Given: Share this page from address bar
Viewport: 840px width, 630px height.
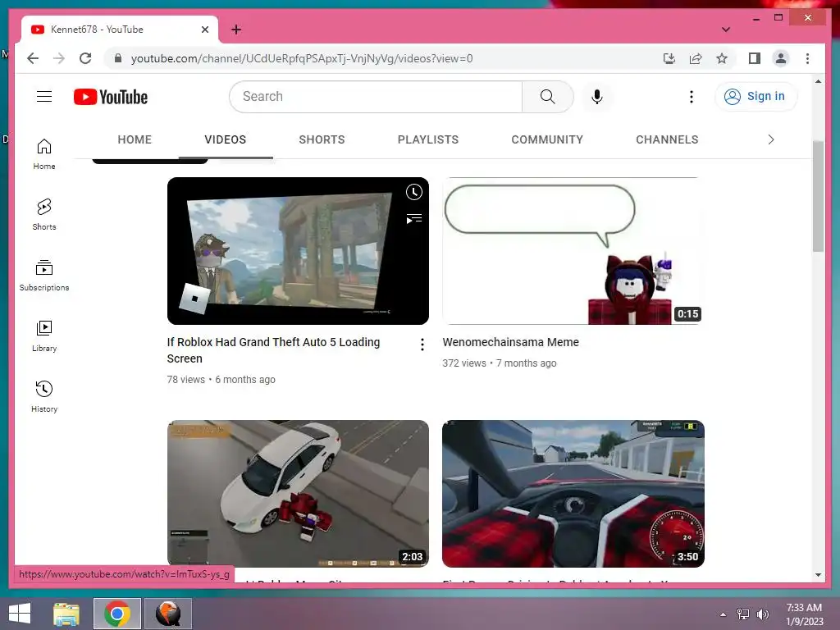Looking at the screenshot, I should click(696, 58).
